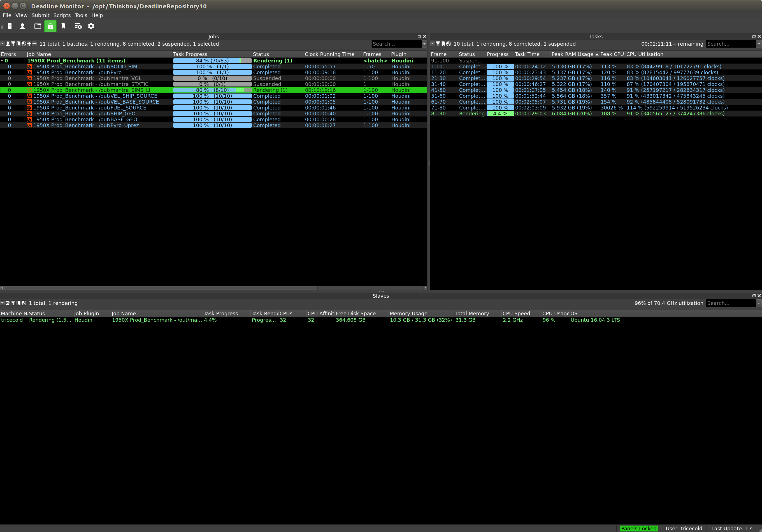Open the Tasks panel options dropdown arrow
Viewport: 762px width, 532px height.
click(433, 44)
